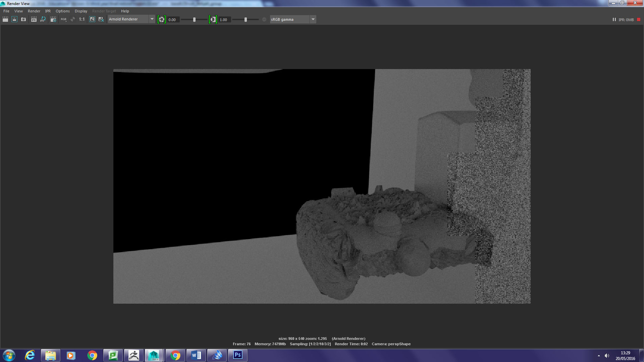The image size is (644, 362).
Task: Click the 'IPR: 0MB' indicator text
Action: (x=626, y=20)
